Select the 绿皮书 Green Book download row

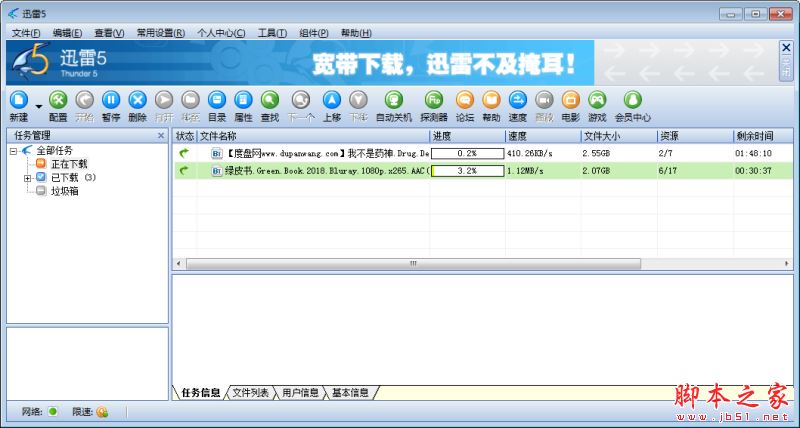coord(483,171)
